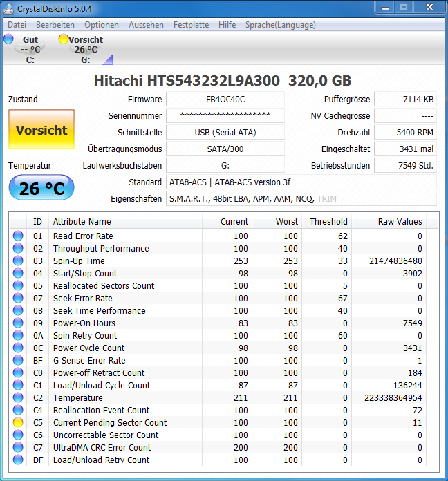Click the NV Cachegrösse value field
Screen dimensions: 448x481
tap(405, 115)
